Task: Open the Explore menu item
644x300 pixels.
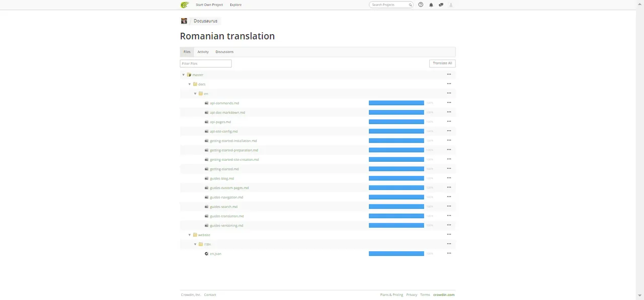Action: pos(235,5)
